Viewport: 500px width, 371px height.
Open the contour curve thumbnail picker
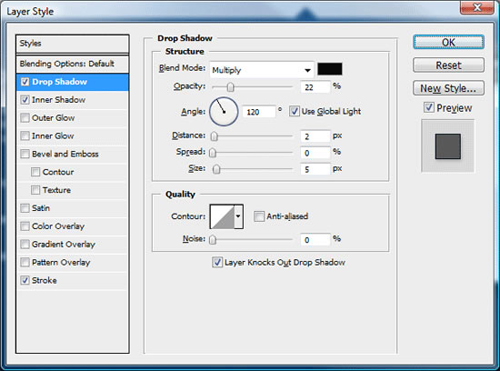(222, 217)
